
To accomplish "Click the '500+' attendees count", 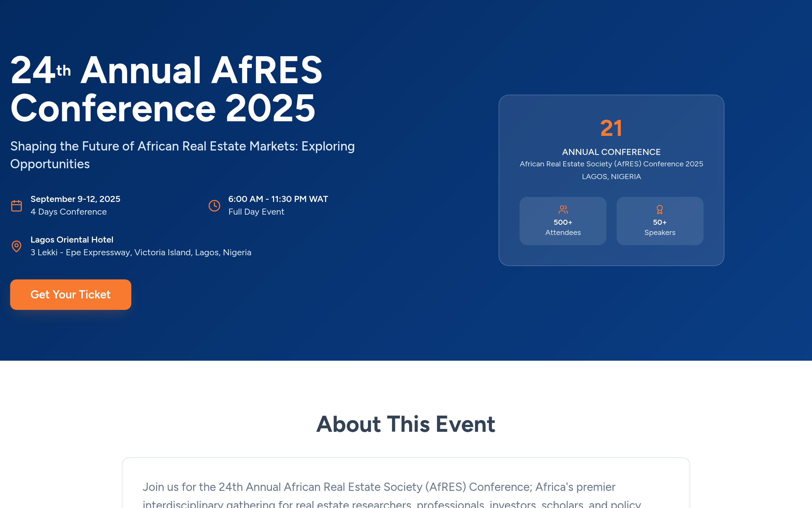I will (x=563, y=223).
